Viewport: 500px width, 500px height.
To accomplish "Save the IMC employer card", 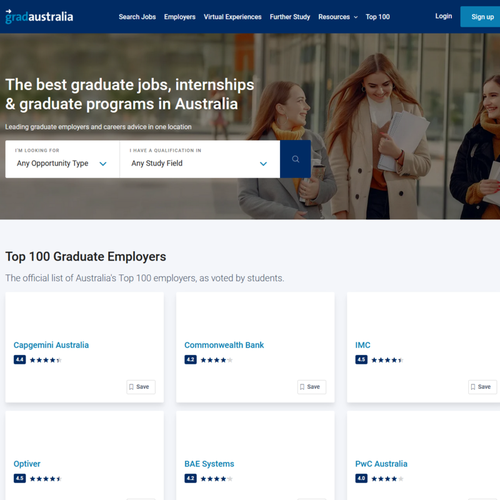I will 482,387.
